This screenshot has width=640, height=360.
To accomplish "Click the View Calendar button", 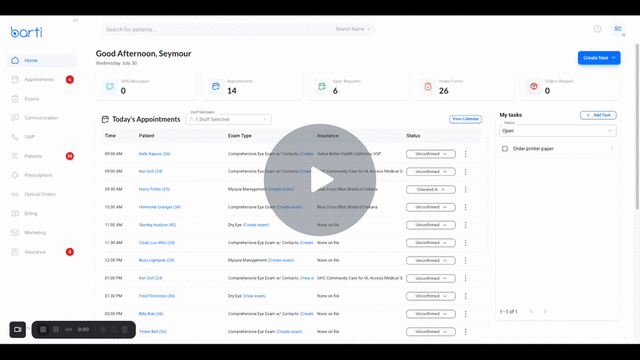I will [465, 119].
